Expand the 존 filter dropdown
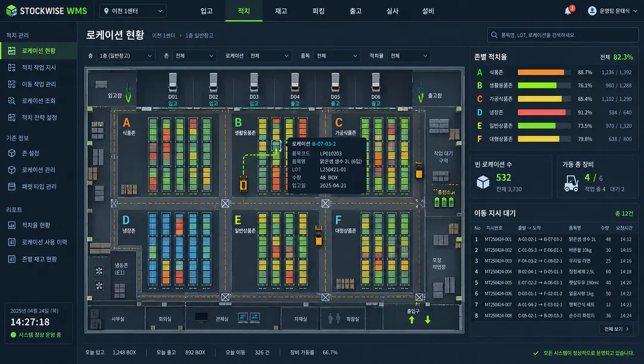Screen dimensions: 644x364 (x=194, y=56)
